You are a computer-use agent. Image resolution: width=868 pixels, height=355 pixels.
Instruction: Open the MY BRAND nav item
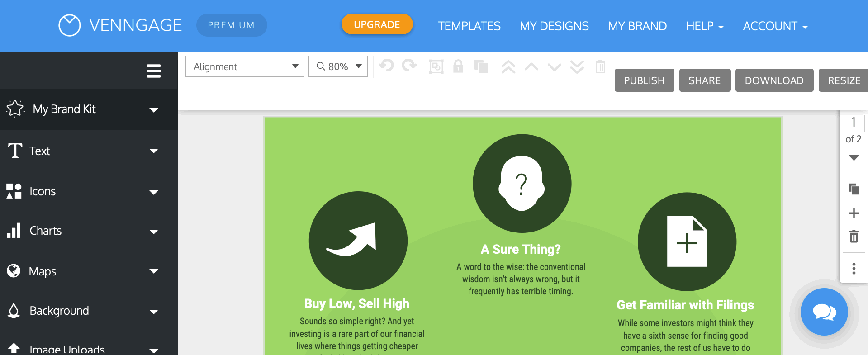(x=637, y=26)
